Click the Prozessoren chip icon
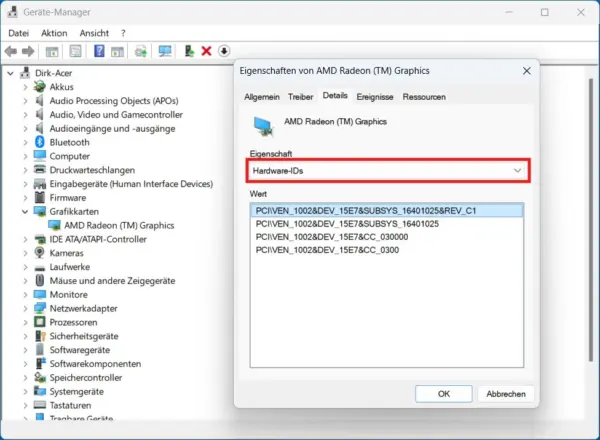This screenshot has height=440, width=600. (40, 322)
